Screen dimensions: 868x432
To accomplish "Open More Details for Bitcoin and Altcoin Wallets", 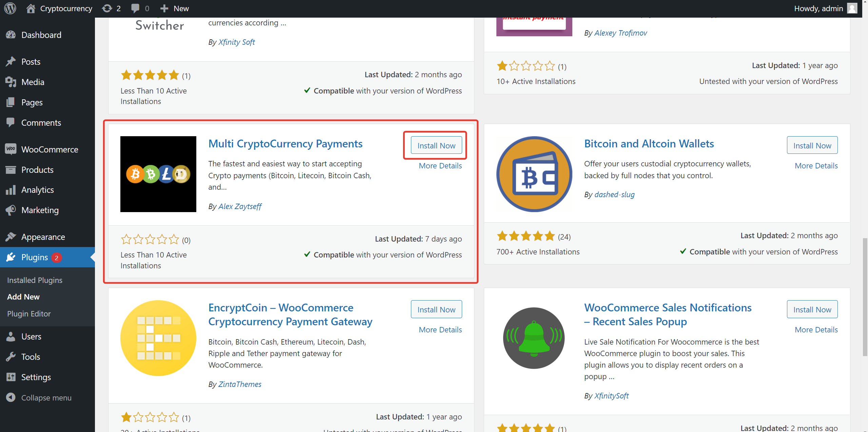I will [816, 166].
